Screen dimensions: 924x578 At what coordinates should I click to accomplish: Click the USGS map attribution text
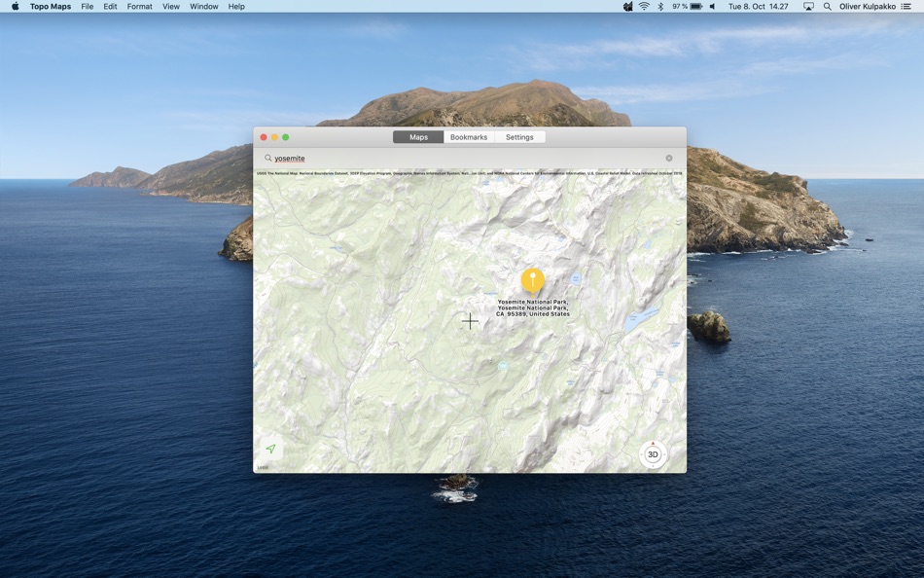(x=470, y=173)
